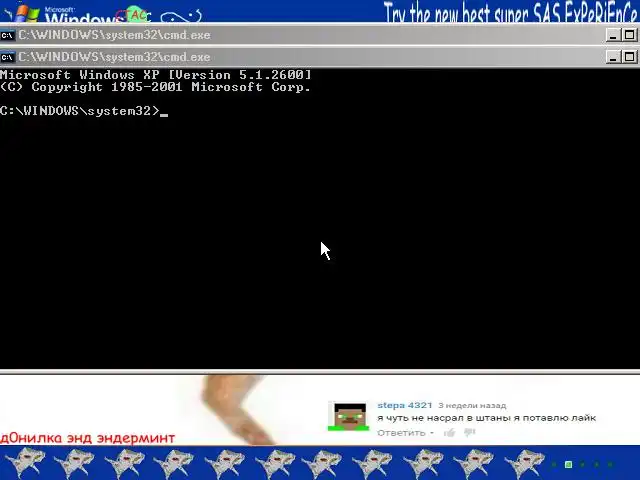This screenshot has width=640, height=480.
Task: Click the red text 'дОнилка энд эндерминт'
Action: pyautogui.click(x=87, y=438)
